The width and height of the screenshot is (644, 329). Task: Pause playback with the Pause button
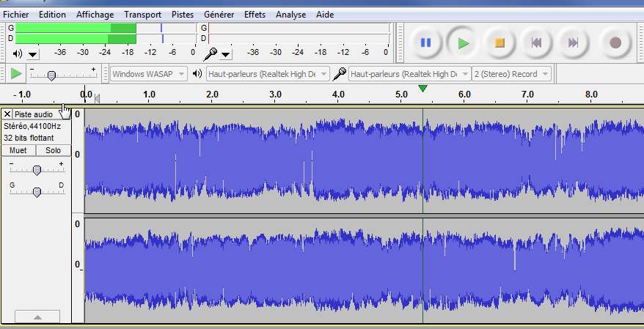coord(426,42)
